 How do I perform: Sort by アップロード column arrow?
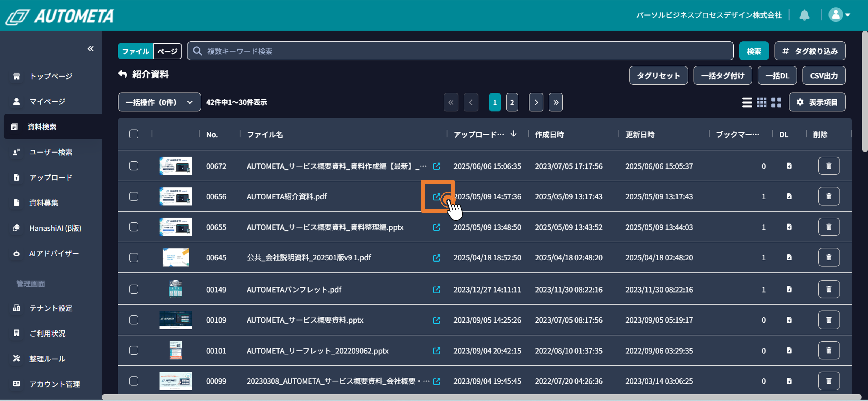513,134
